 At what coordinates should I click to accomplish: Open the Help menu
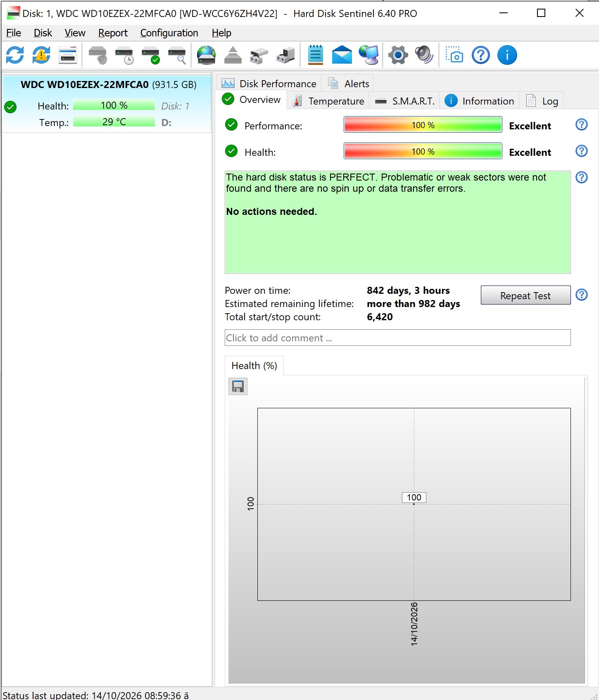tap(221, 33)
